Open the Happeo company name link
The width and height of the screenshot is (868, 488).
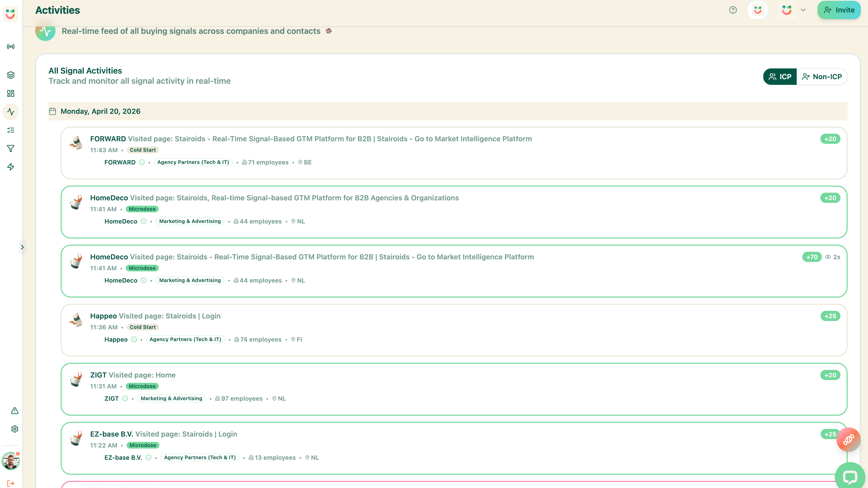pyautogui.click(x=116, y=340)
